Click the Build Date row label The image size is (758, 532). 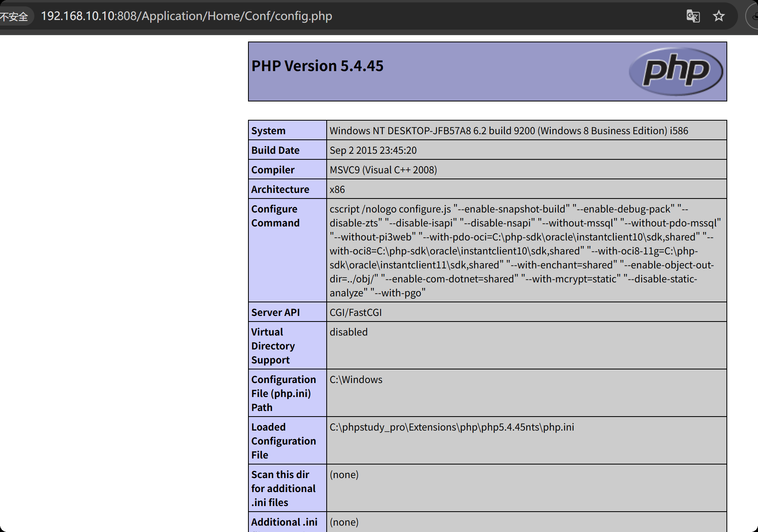pos(275,150)
